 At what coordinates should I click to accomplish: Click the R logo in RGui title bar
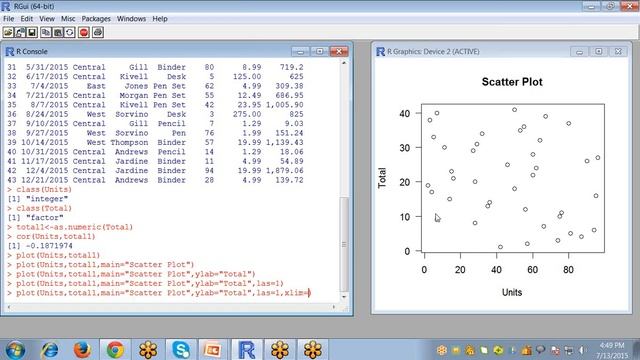(x=6, y=6)
